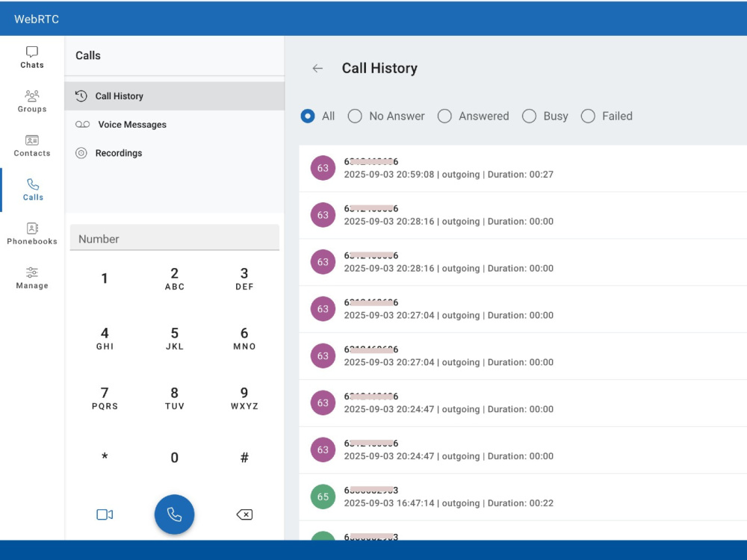Open the call entry at 16:47:14 with duration 00:22
The width and height of the screenshot is (747, 560).
click(x=523, y=497)
